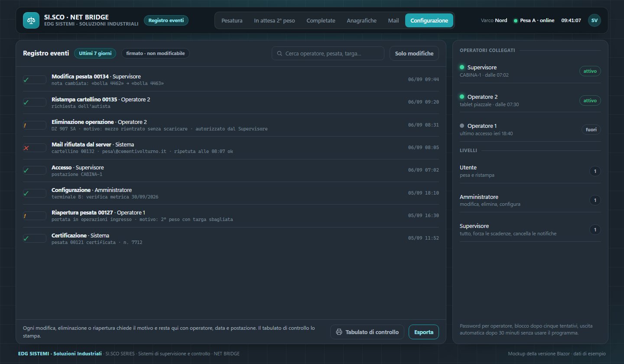Viewport: 624px width, 364px height.
Task: Click the count badge for Supervisore level
Action: (x=595, y=230)
